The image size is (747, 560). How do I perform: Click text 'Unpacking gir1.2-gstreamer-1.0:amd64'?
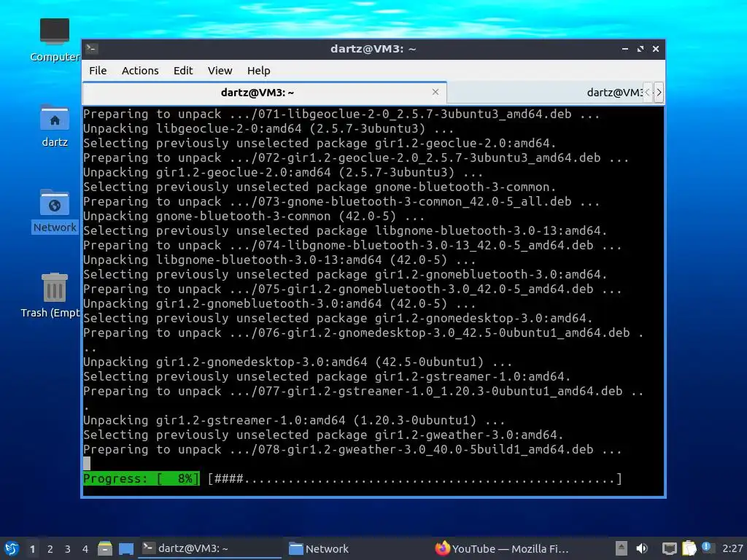(x=214, y=420)
